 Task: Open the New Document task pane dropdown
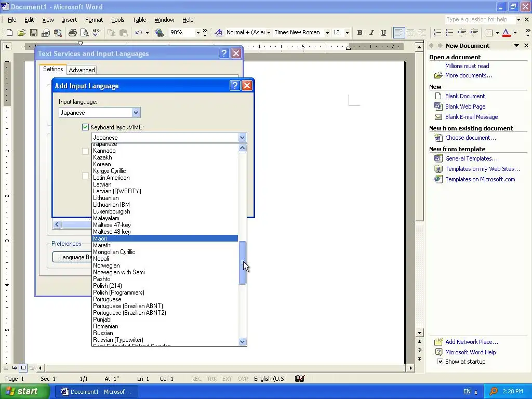tap(517, 46)
